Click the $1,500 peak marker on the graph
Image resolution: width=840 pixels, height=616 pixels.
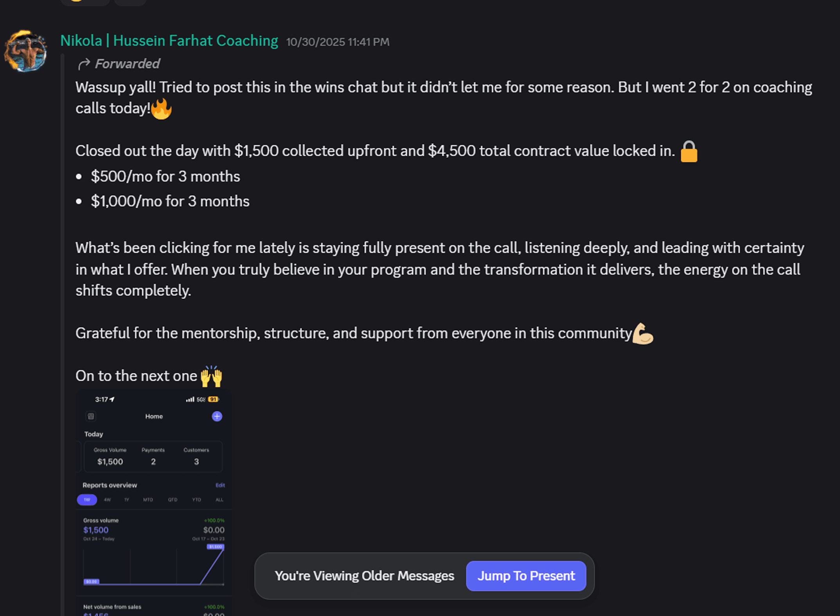pyautogui.click(x=215, y=547)
